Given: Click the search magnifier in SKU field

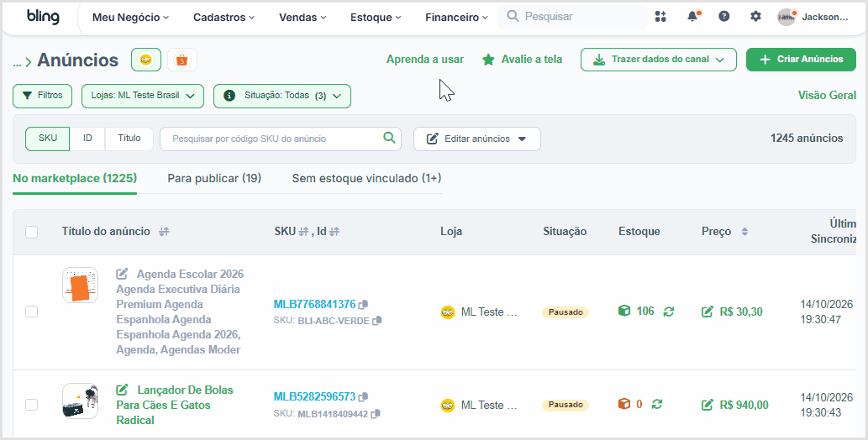Looking at the screenshot, I should [389, 138].
